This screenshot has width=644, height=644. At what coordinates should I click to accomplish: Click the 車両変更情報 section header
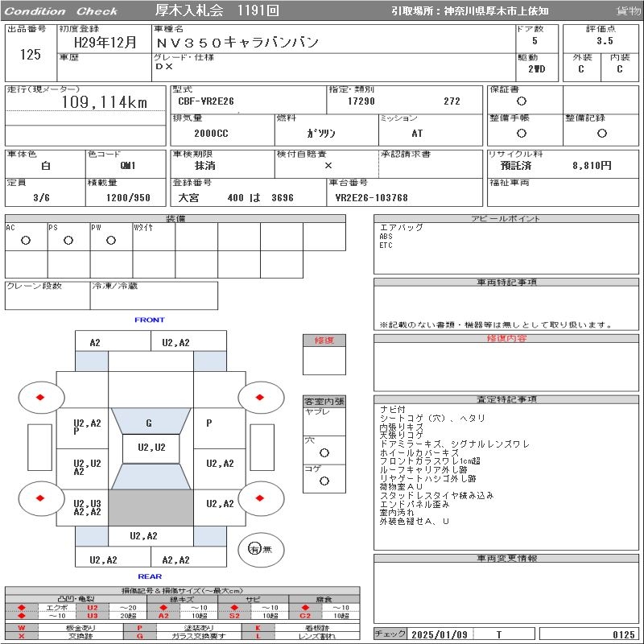tap(506, 558)
